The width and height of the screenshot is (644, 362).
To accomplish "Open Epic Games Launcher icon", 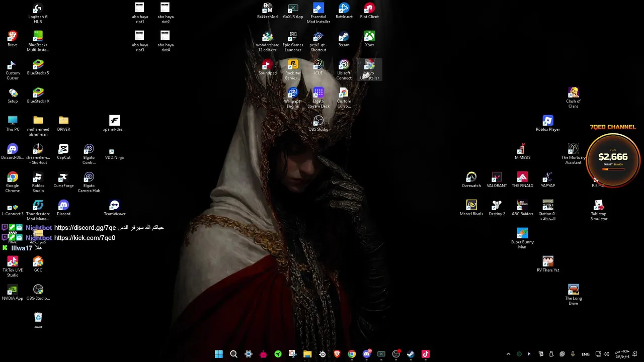I will pos(293,41).
